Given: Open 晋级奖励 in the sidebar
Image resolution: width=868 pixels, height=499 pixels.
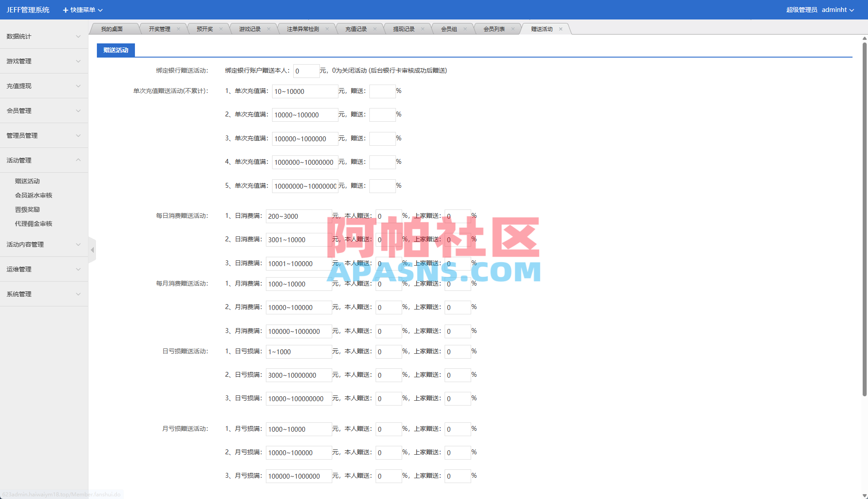Looking at the screenshot, I should tap(27, 209).
